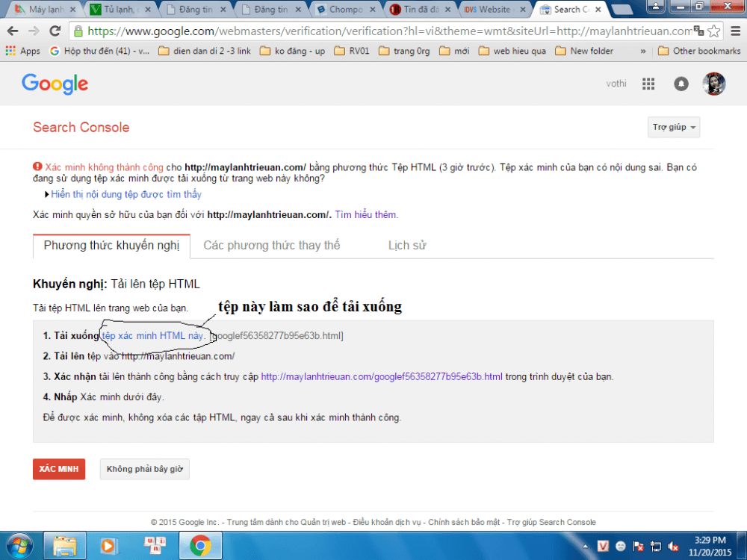Show hidden system tray icons arrow
This screenshot has height=560, width=747.
tap(585, 547)
